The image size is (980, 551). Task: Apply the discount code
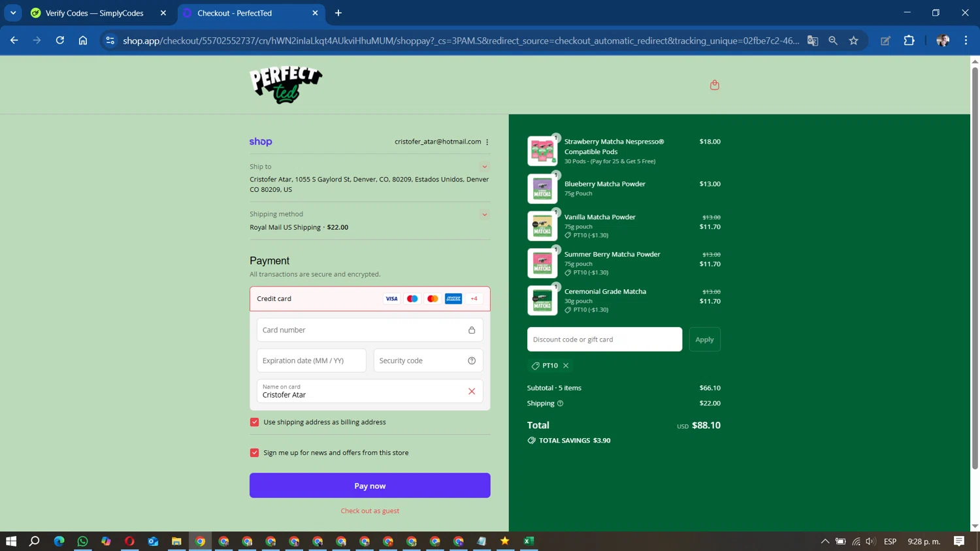(705, 339)
